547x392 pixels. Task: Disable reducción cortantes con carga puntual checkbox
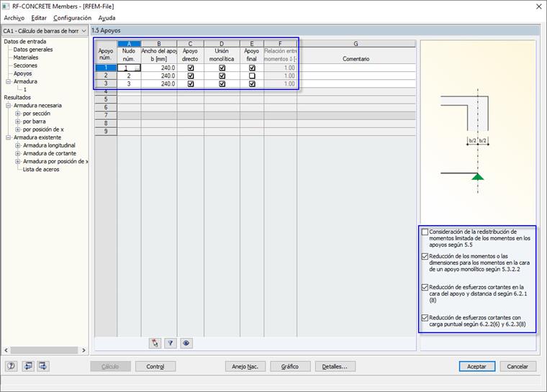coord(425,318)
